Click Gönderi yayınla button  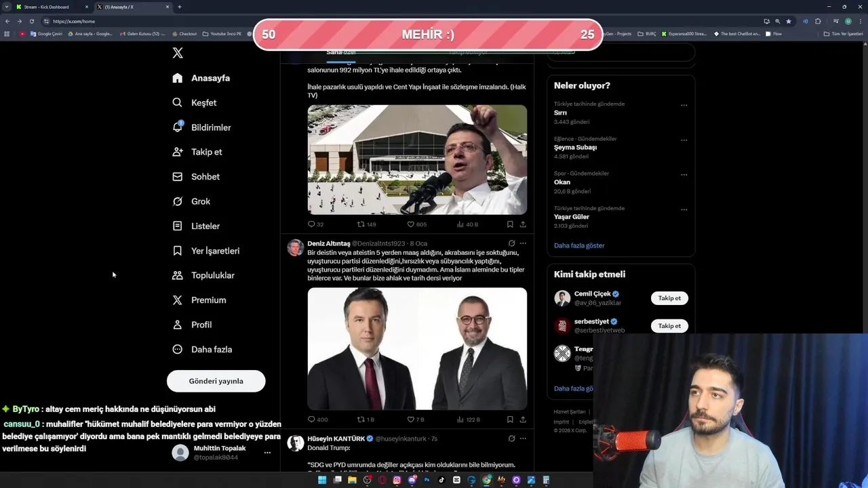(216, 381)
